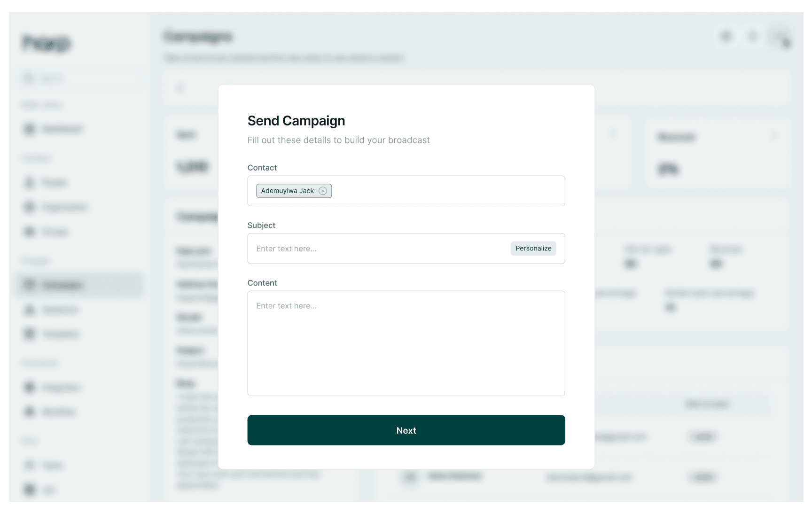Click the icon just above the last sidebar icon

click(29, 465)
